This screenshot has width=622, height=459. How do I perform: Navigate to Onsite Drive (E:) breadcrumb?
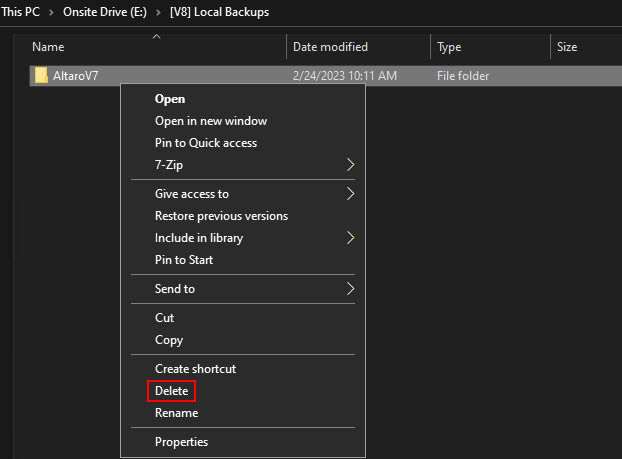pyautogui.click(x=105, y=12)
